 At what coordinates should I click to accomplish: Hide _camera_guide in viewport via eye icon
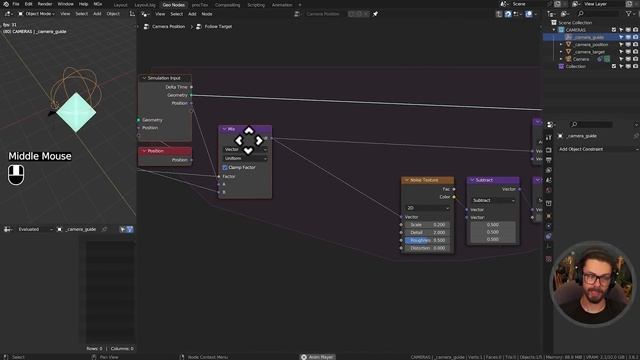pyautogui.click(x=628, y=37)
